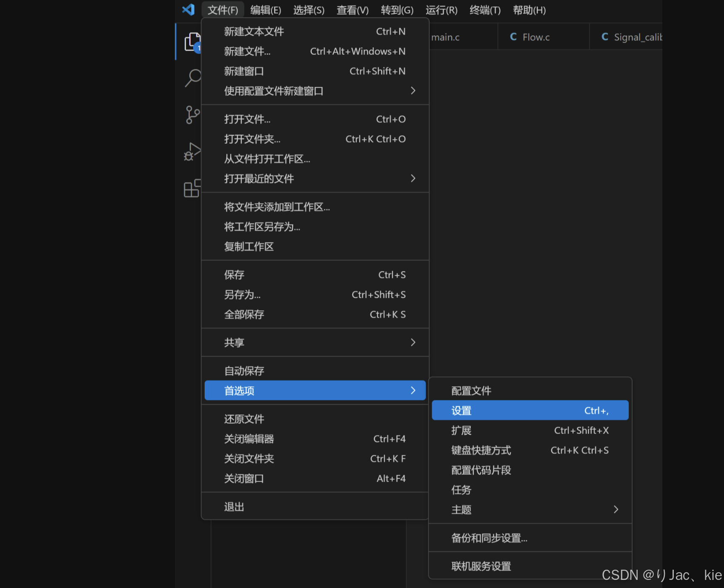The height and width of the screenshot is (588, 724).
Task: Expand the 主题 submenu
Action: pyautogui.click(x=461, y=510)
